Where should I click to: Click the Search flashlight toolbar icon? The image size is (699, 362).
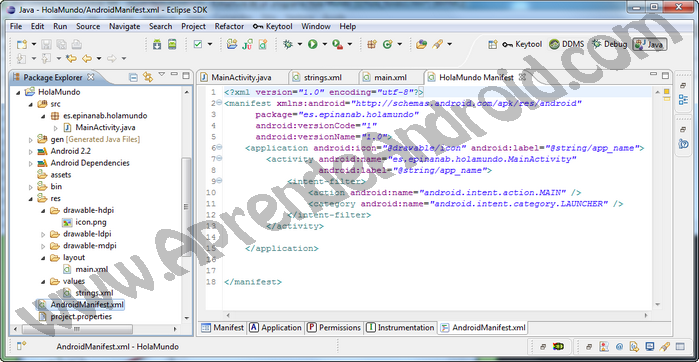(x=437, y=44)
